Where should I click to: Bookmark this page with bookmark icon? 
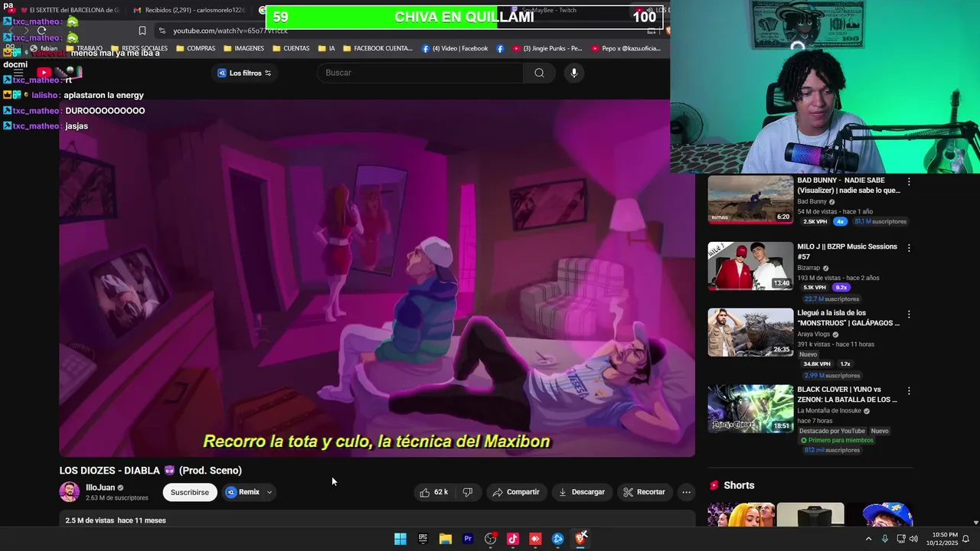tap(142, 31)
